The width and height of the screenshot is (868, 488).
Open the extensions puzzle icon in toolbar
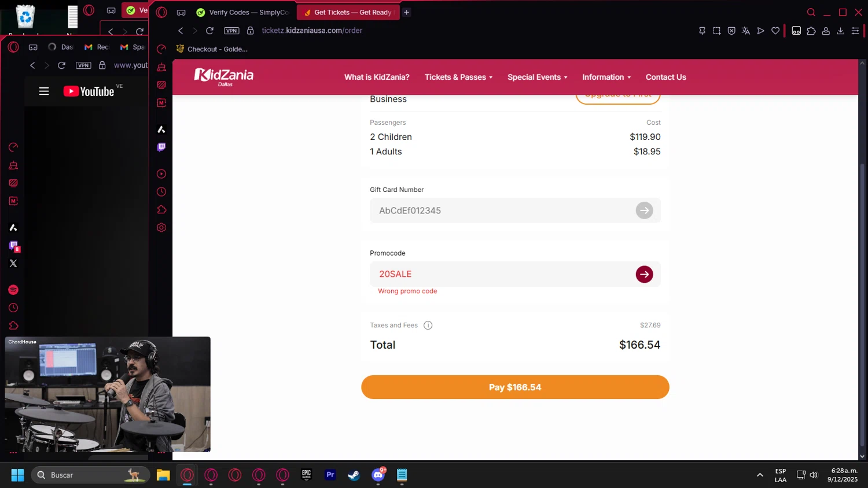click(811, 31)
